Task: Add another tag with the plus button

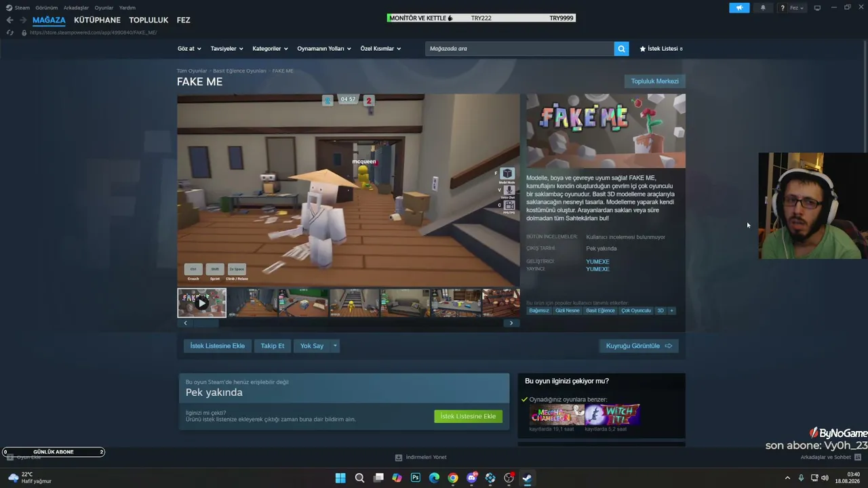Action: 671,310
